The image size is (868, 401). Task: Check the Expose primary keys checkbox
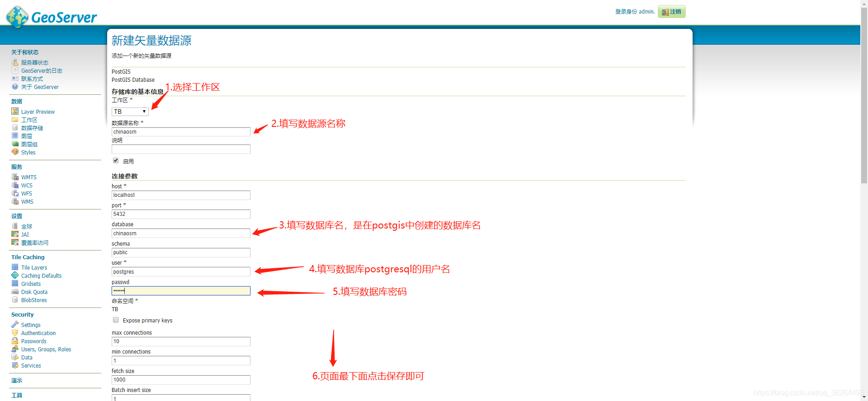116,320
